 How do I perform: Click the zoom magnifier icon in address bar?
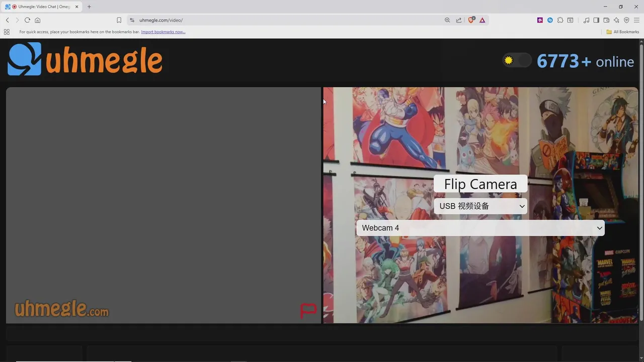point(447,20)
